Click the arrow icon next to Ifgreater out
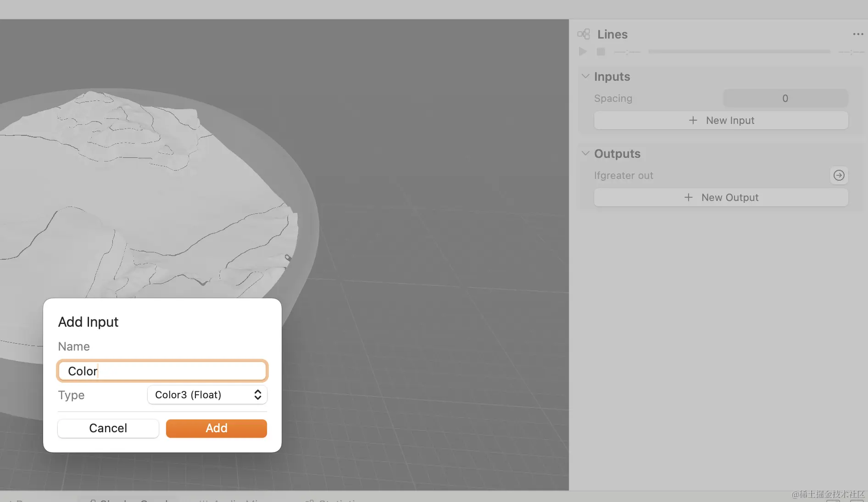 tap(839, 175)
